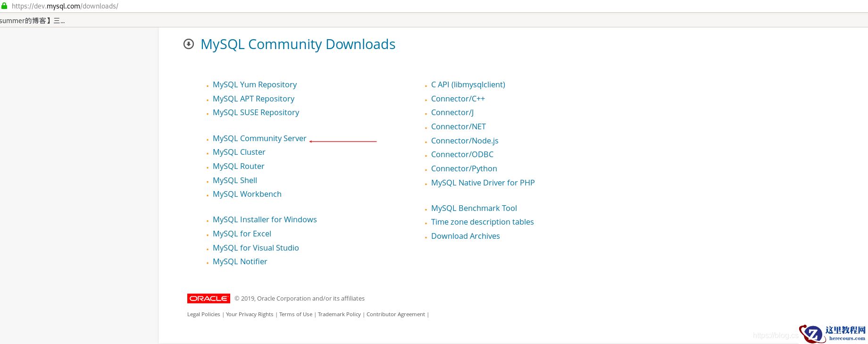This screenshot has width=868, height=344.
Task: Click the 2019 Oracle Corporation copyright text
Action: click(x=300, y=298)
